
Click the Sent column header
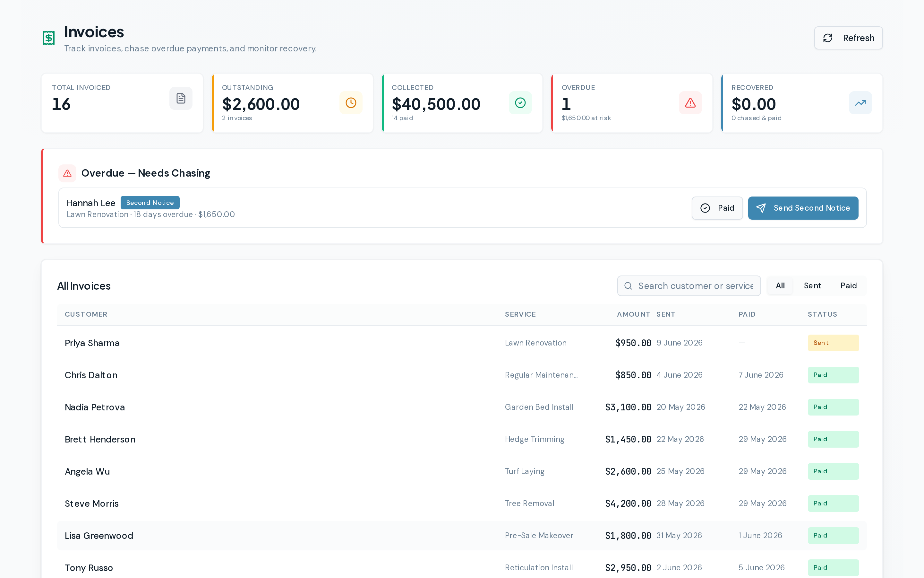tap(665, 314)
